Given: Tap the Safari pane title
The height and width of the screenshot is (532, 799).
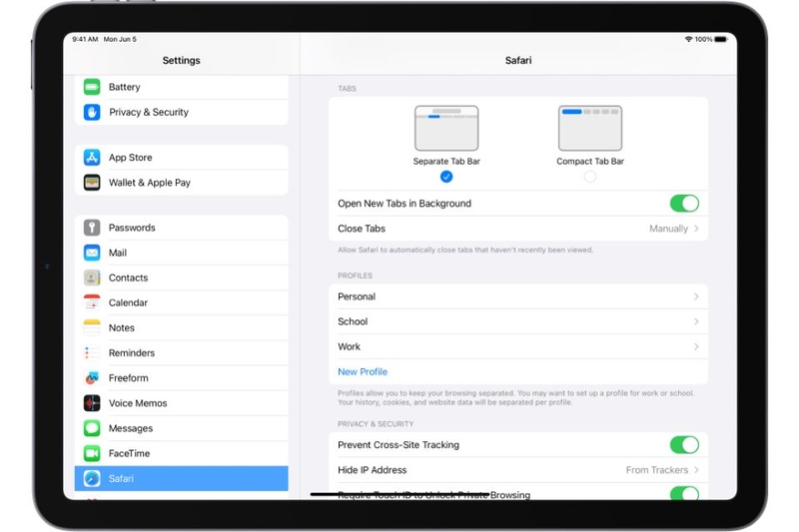Looking at the screenshot, I should point(518,60).
